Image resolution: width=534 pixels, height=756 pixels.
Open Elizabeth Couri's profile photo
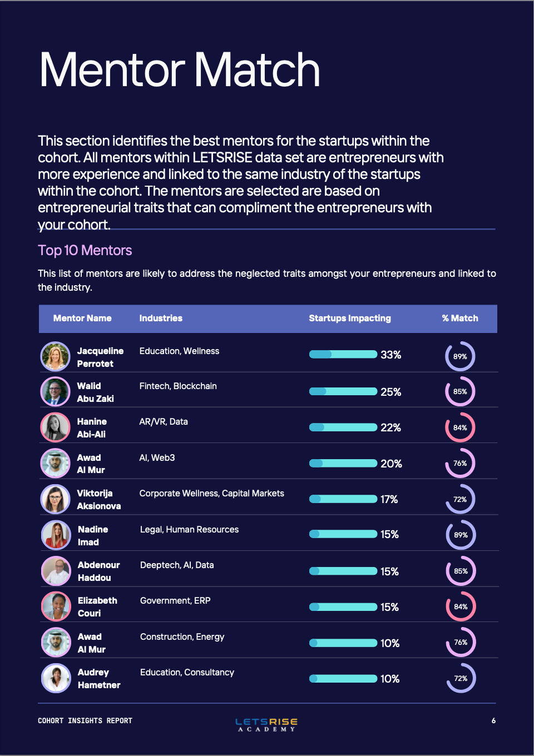pyautogui.click(x=56, y=606)
